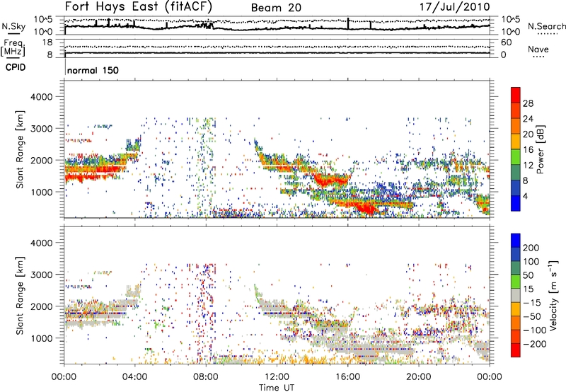This screenshot has width=566, height=392.
Task: Click the '60' Nave axis label
Action: pos(507,42)
